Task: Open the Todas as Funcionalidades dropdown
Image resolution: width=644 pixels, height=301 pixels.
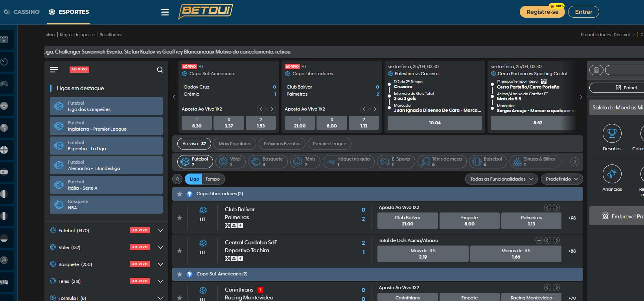Action: point(501,179)
